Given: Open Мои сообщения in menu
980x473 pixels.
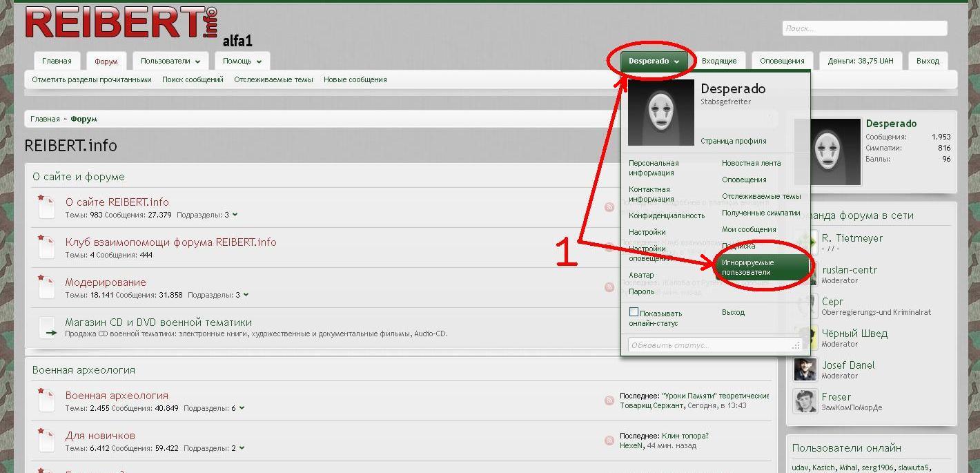Looking at the screenshot, I should point(749,229).
